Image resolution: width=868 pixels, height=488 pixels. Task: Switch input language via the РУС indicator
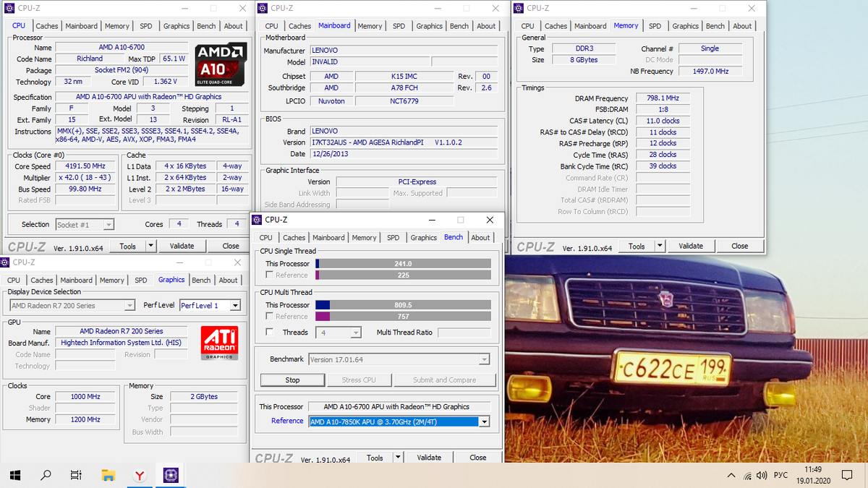coord(781,476)
